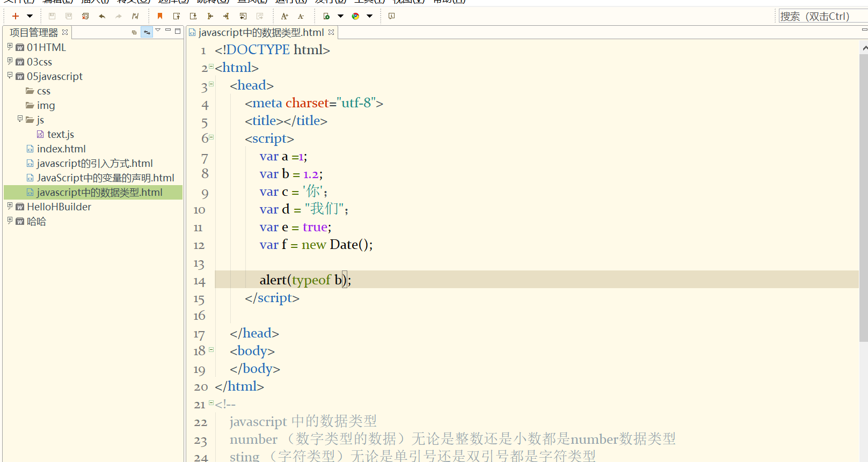
Task: Select the HelloHBuilder project name
Action: pyautogui.click(x=59, y=207)
